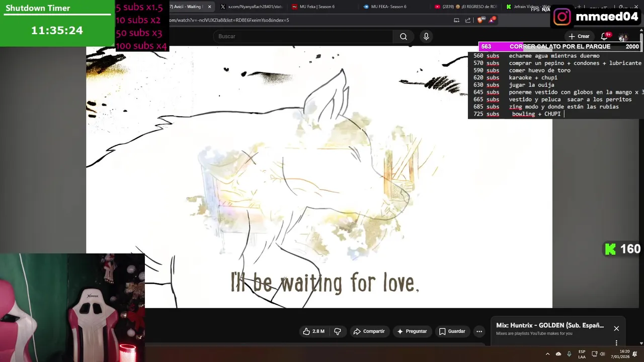Screen dimensions: 644x362
Task: Open Windows notification center bell
Action: [x=635, y=354]
